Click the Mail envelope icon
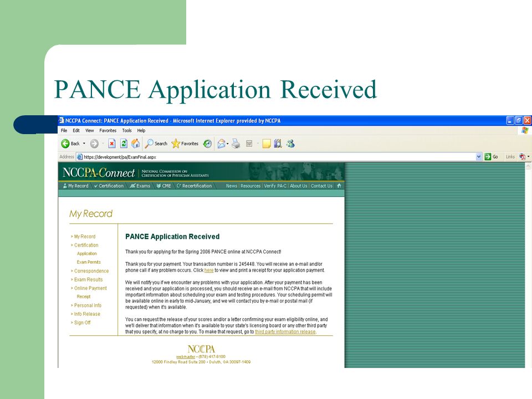The height and width of the screenshot is (399, 532). point(221,144)
